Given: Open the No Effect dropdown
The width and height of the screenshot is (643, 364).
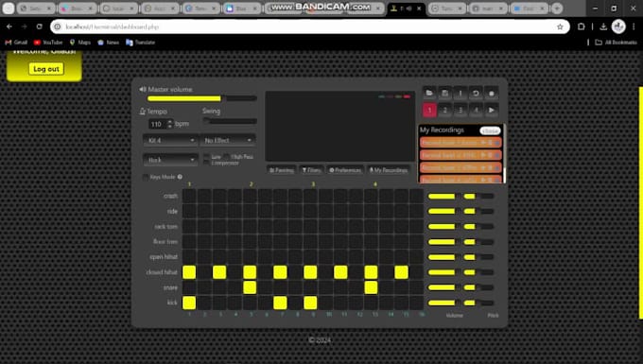Looking at the screenshot, I should (x=228, y=140).
